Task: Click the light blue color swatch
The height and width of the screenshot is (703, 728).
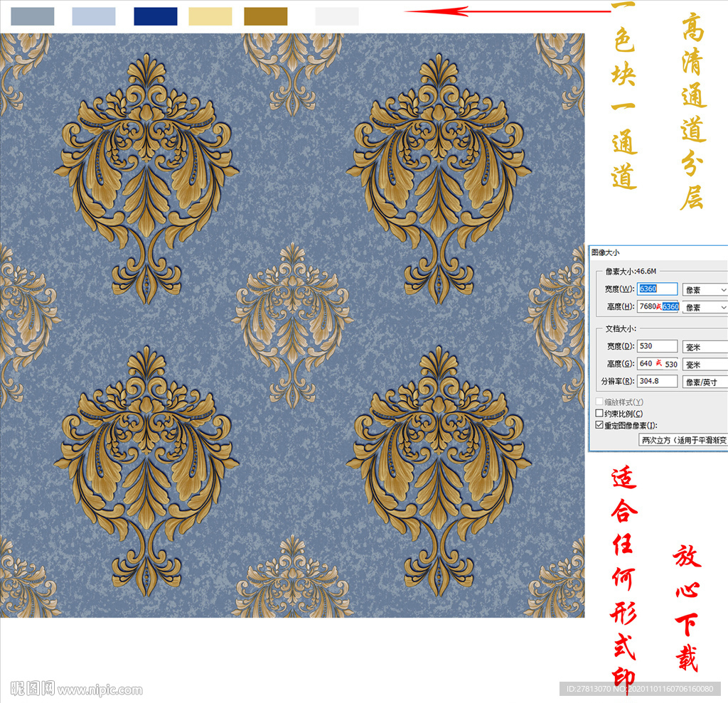Action: 94,16
